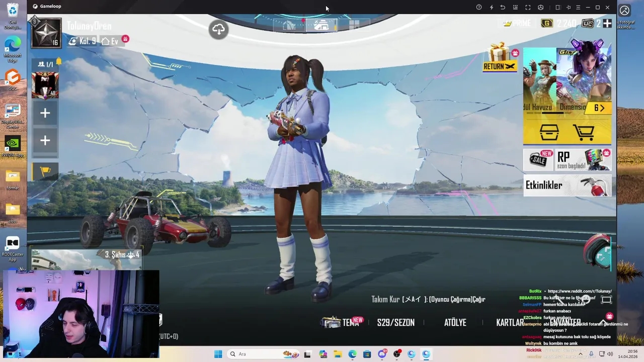644x362 pixels.
Task: Open the SALE tag offer
Action: point(539,160)
